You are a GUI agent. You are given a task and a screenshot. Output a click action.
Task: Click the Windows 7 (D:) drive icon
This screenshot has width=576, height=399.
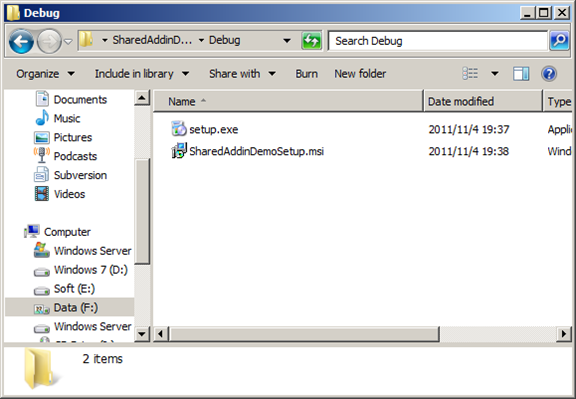pyautogui.click(x=42, y=272)
